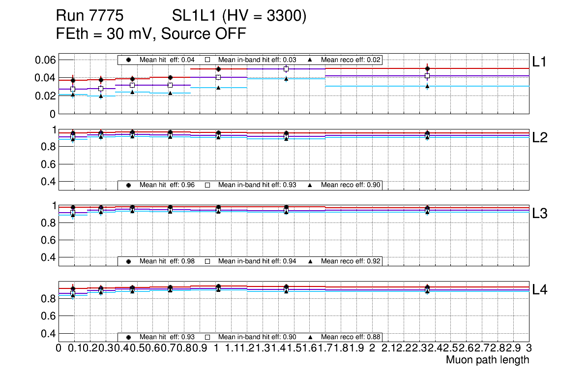Click the filled circle legend marker in L4 panel
Image resolution: width=588 pixels, height=380 pixels.
(x=129, y=337)
